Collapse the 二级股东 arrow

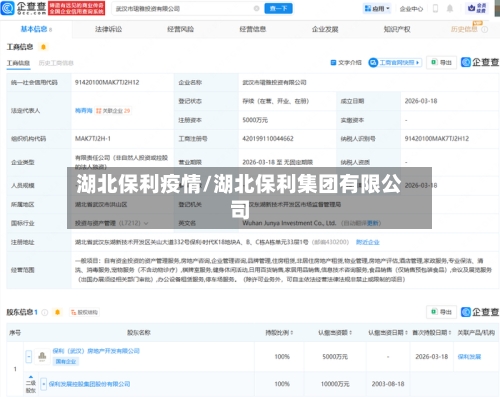(31, 377)
